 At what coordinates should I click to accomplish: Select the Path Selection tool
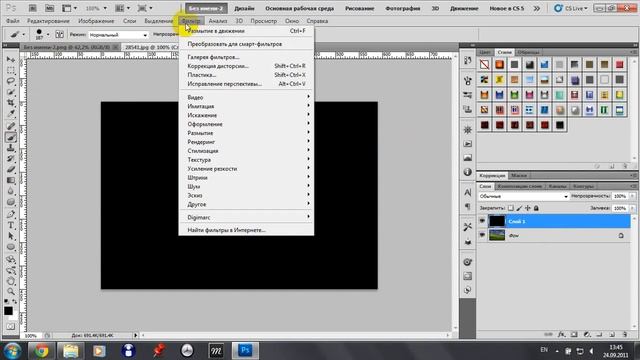[x=11, y=236]
